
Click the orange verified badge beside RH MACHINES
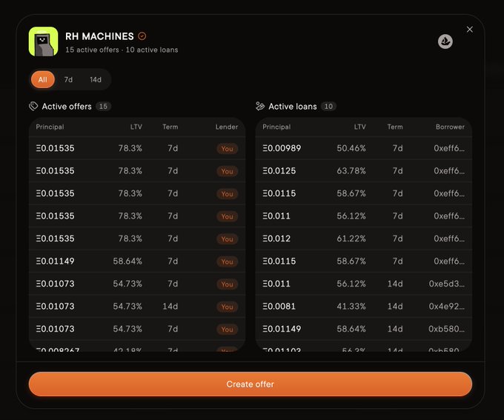(142, 36)
